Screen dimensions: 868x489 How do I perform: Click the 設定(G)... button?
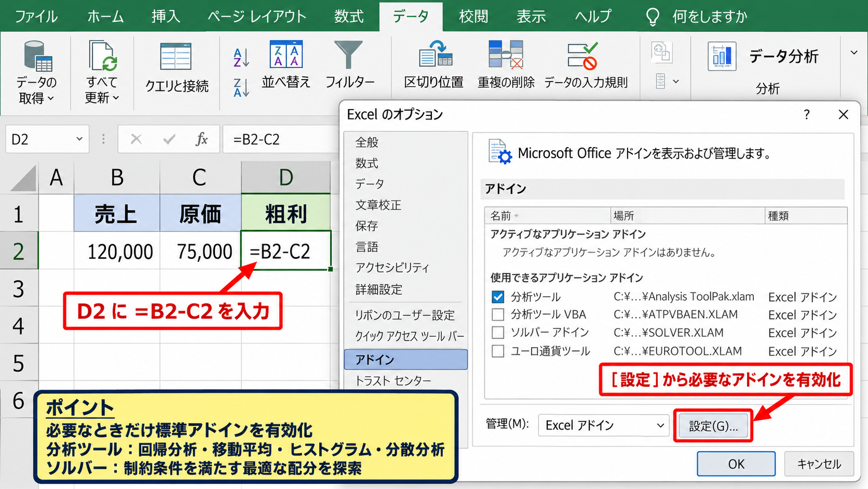[713, 426]
